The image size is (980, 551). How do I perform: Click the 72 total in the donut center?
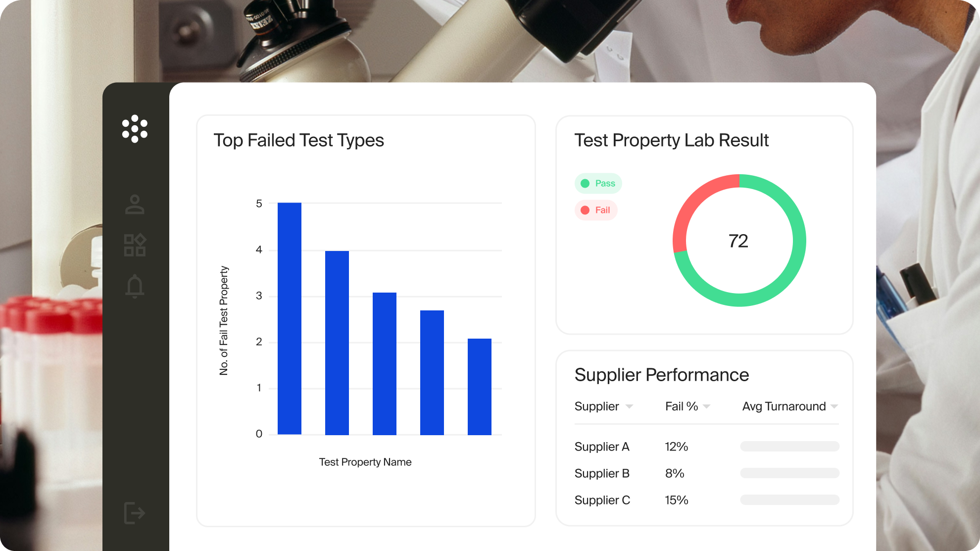[738, 241]
